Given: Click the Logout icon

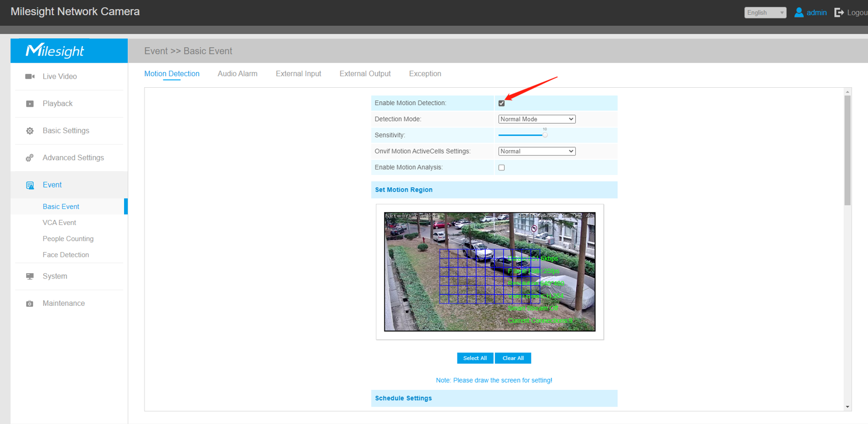Looking at the screenshot, I should pos(839,12).
